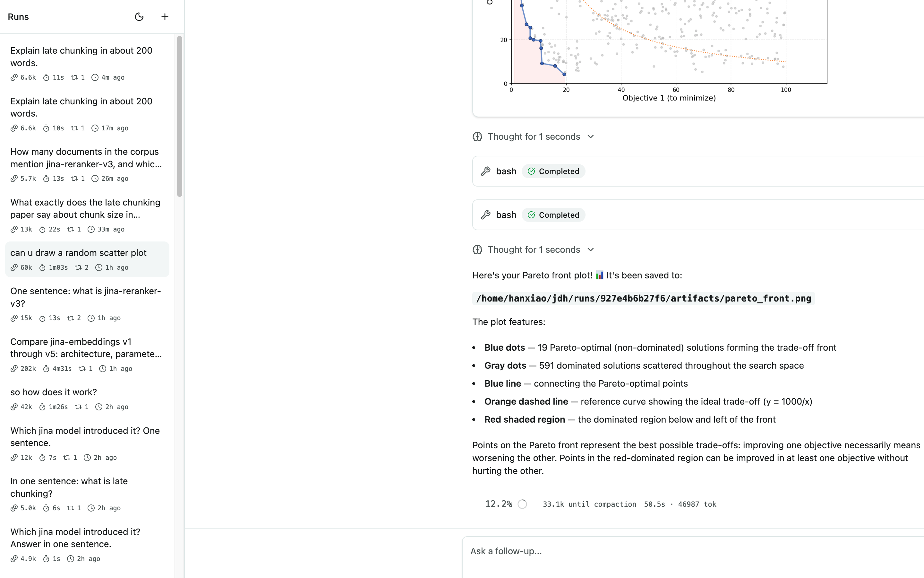The height and width of the screenshot is (578, 924).
Task: Click the token link icon beside 13k
Action: point(14,229)
